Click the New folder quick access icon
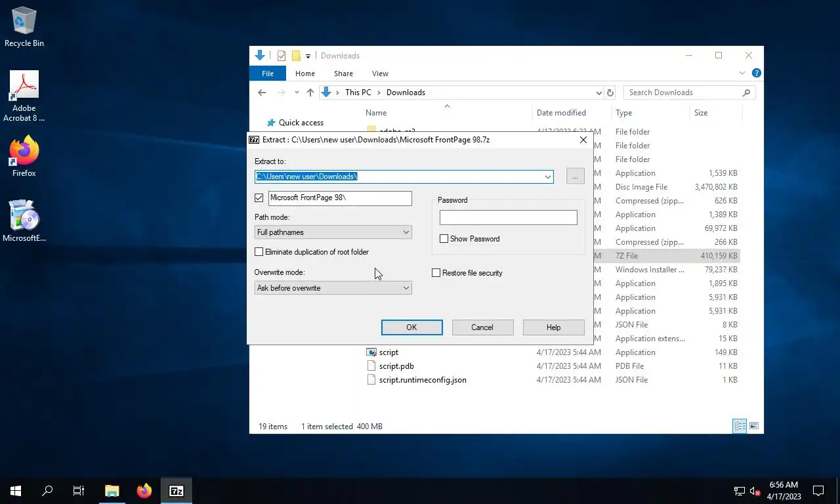Screen dimensions: 840x504 296,56
